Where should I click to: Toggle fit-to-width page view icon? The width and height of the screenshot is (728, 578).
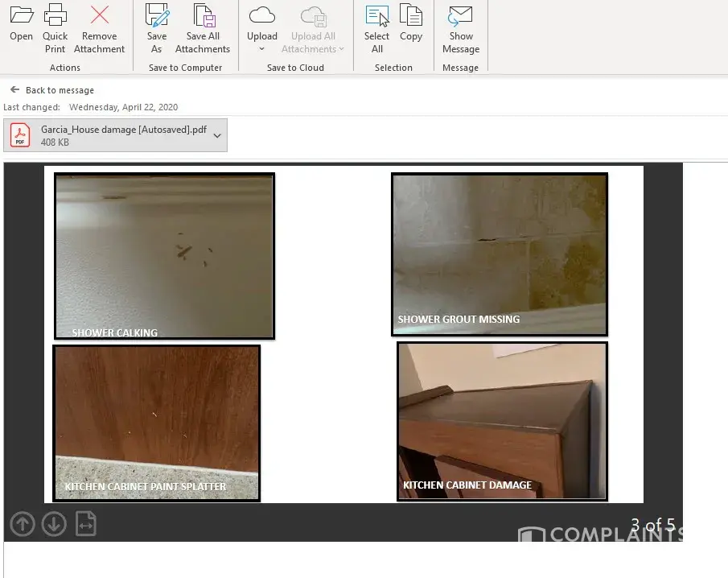point(86,524)
